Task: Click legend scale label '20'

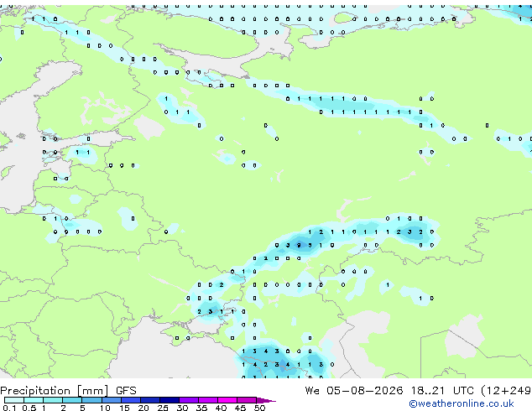Action: coord(143,408)
